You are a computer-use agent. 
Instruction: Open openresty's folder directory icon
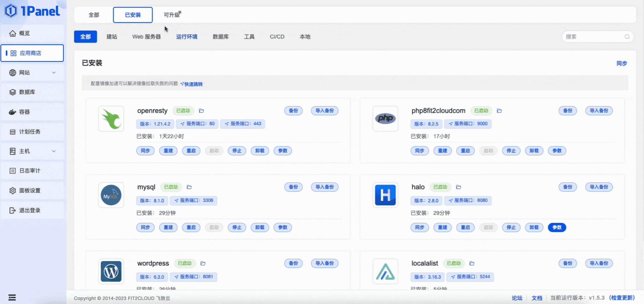click(201, 111)
